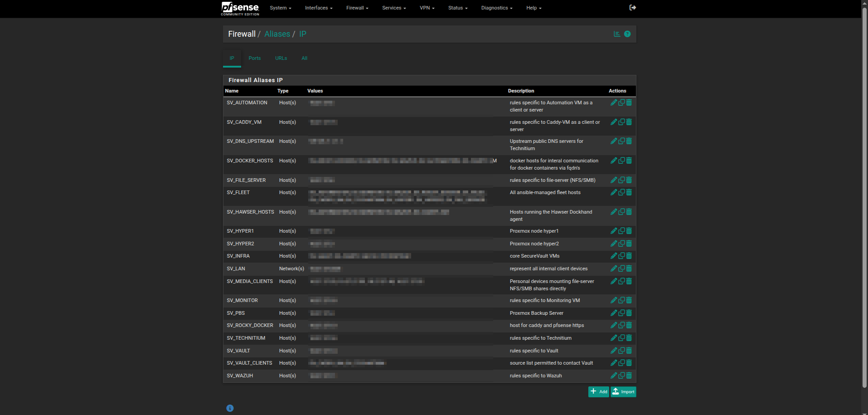Select the SV_MEDIA_CLIENTS name cell
This screenshot has height=415, width=868.
pos(250,281)
